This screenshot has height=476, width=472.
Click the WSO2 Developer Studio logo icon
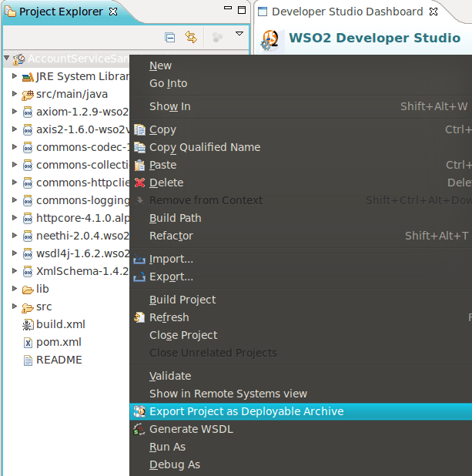pos(269,40)
